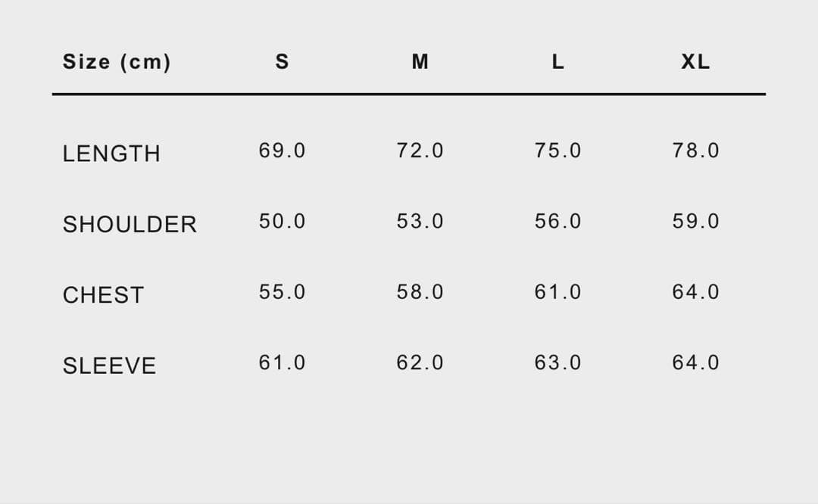Screen dimensions: 818x504
Task: Click the LENGTH row label
Action: tap(111, 154)
